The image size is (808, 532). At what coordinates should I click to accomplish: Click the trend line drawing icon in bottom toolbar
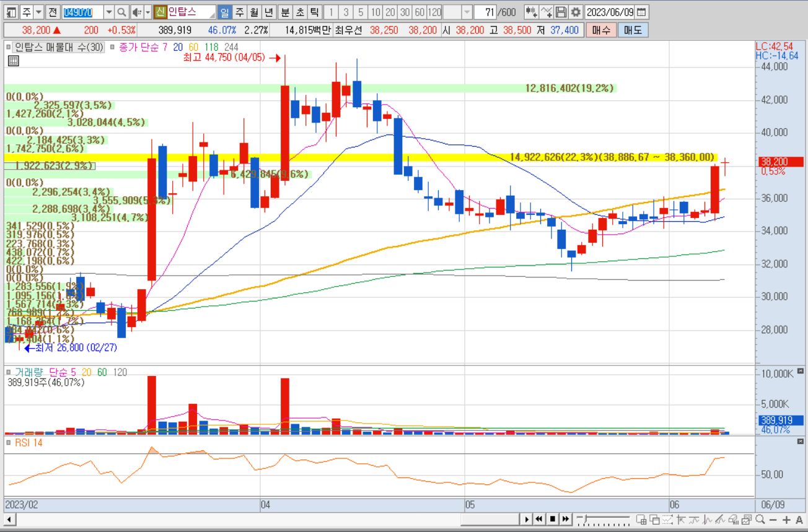(x=720, y=519)
